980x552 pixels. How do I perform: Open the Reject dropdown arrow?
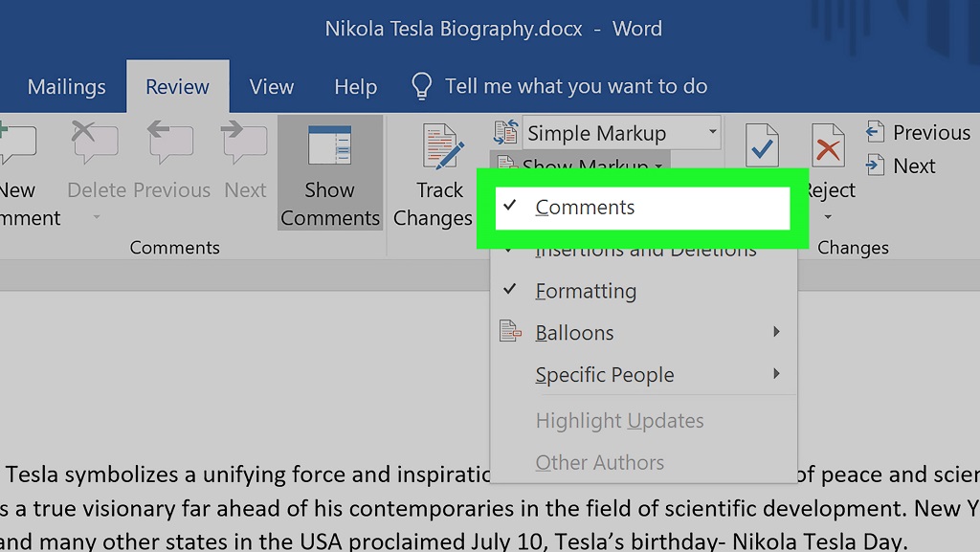(828, 218)
